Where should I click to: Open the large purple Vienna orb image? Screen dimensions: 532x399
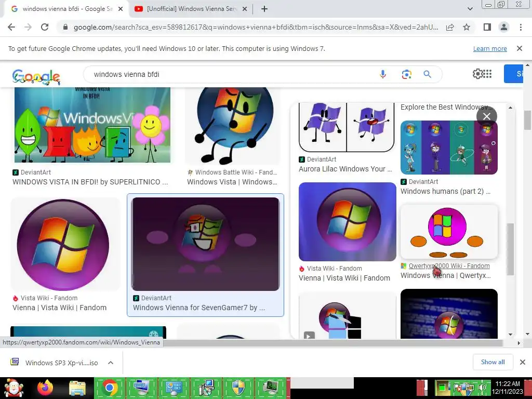(x=63, y=244)
